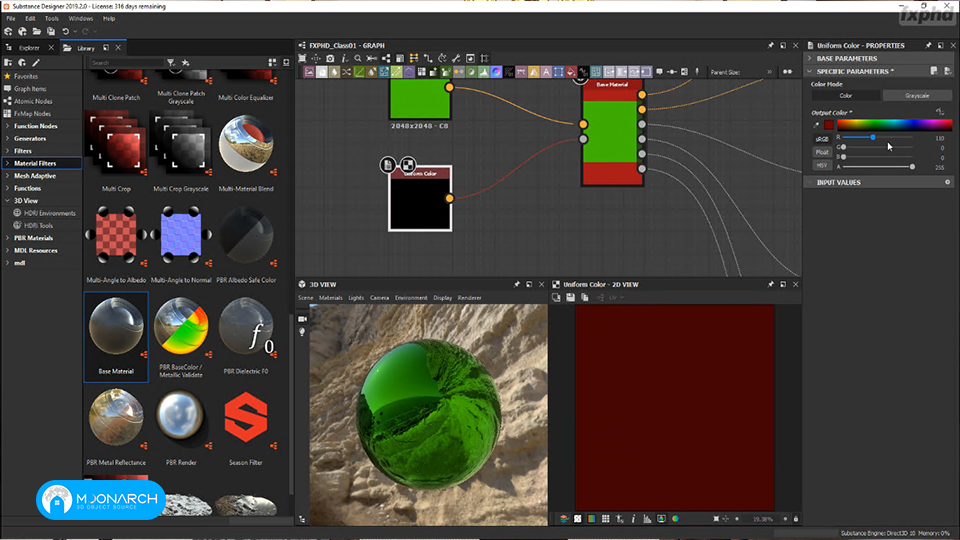Click the magnifier search icon in graph toolbar
Viewport: 960px width, 540px height.
point(358,58)
